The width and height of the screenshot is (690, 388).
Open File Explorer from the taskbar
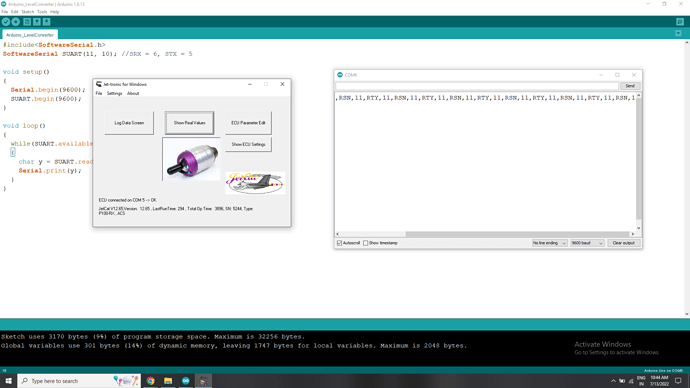tap(168, 381)
